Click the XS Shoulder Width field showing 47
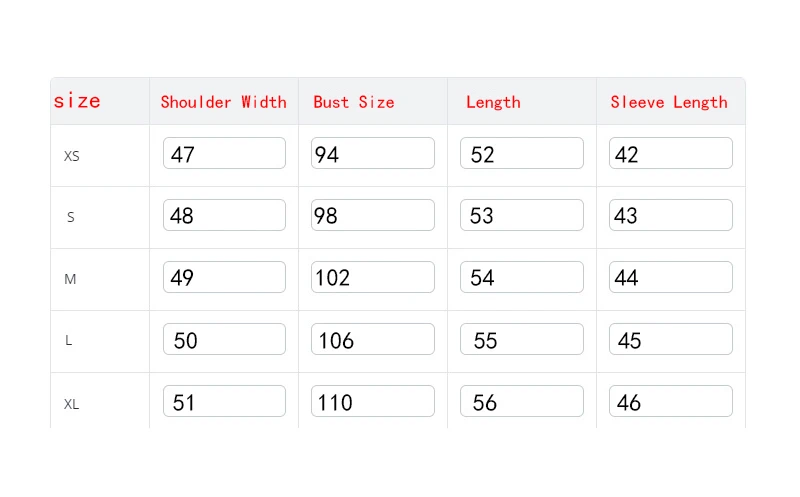The image size is (800, 497). coord(224,153)
